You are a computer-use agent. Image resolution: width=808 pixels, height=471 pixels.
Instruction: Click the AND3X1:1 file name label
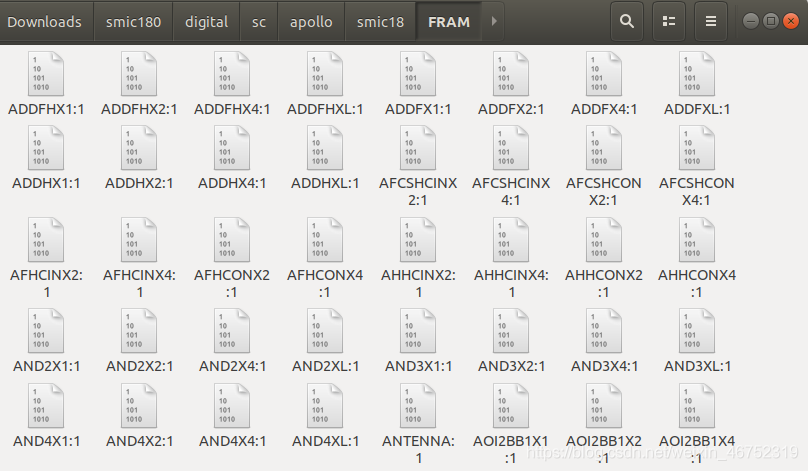pyautogui.click(x=418, y=366)
